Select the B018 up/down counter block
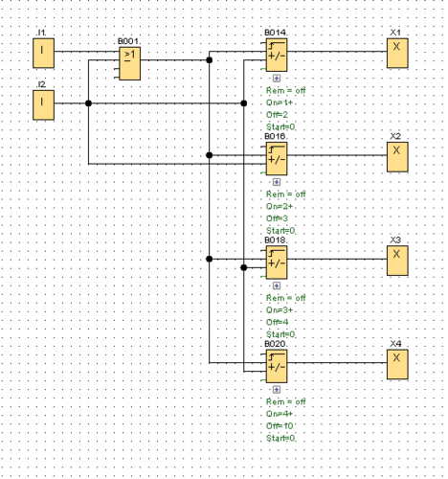Viewport: 448px width, 479px height. (277, 262)
